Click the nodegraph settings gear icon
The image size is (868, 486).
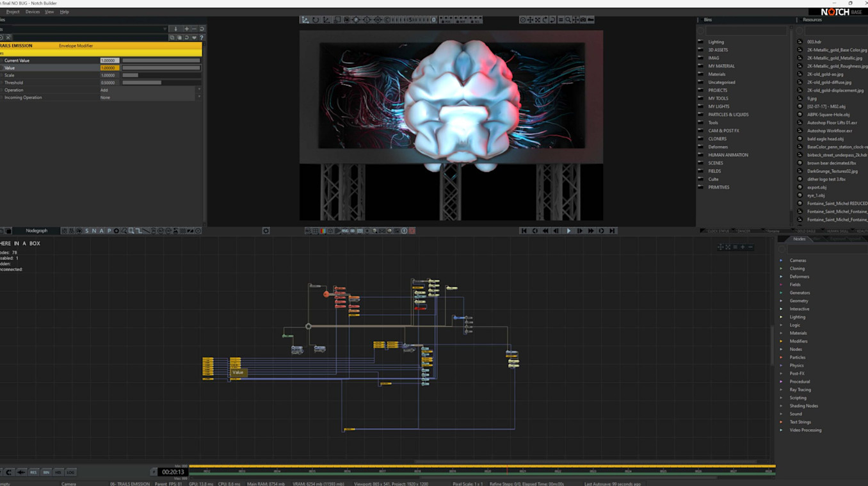pos(266,231)
